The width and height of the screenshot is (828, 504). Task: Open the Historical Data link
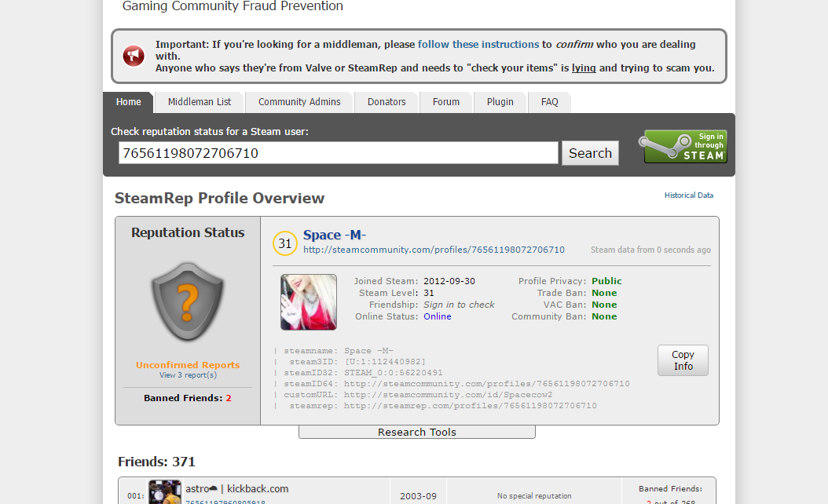click(x=689, y=195)
